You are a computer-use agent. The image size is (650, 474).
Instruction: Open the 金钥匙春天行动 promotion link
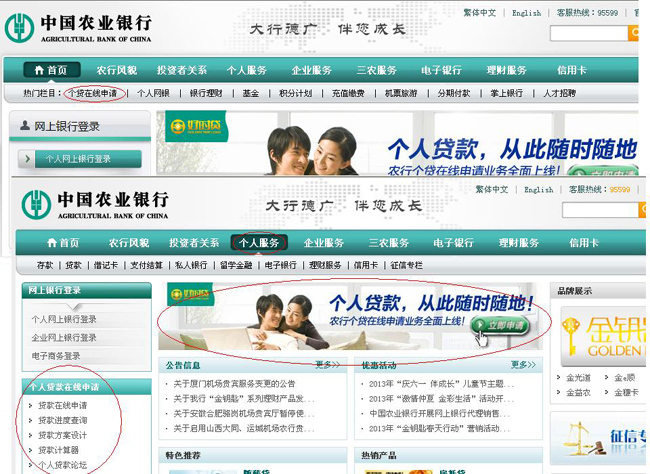pyautogui.click(x=440, y=428)
